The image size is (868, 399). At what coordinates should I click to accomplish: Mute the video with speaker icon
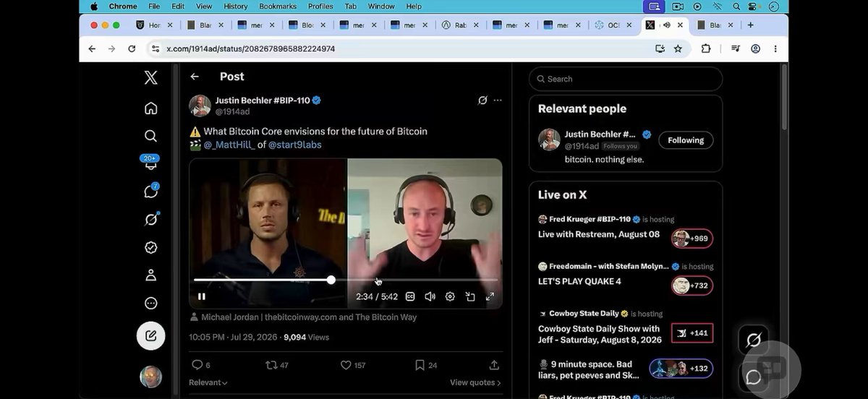(430, 296)
